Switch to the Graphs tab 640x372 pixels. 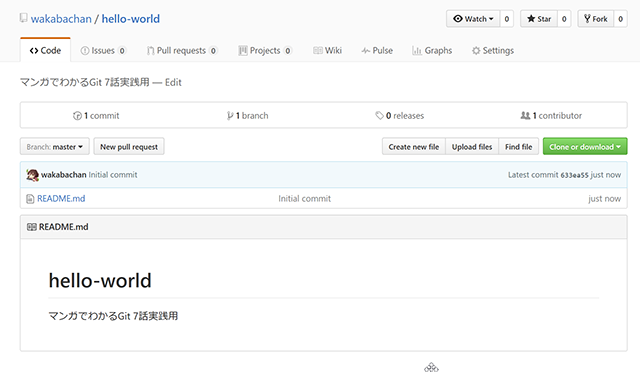[432, 50]
